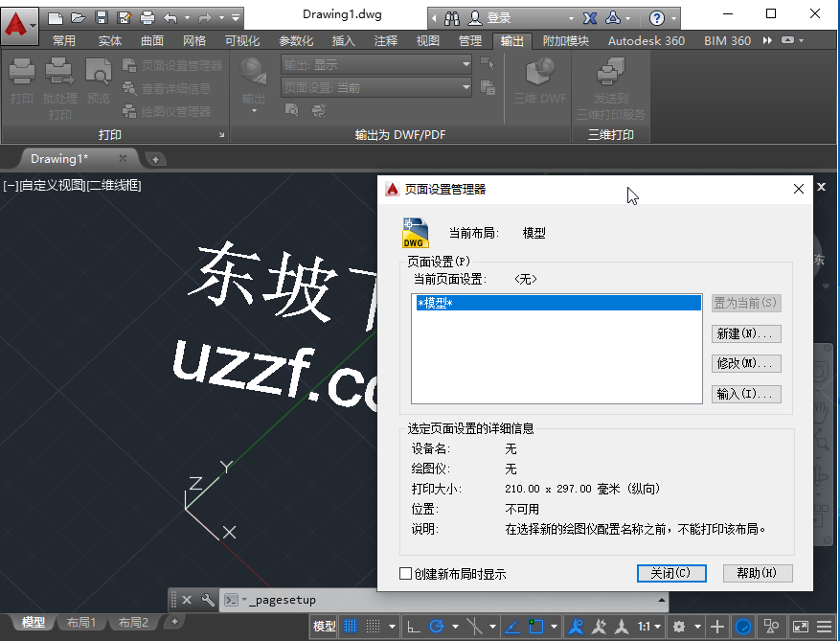
Task: Click the help question mark icon
Action: (x=657, y=19)
